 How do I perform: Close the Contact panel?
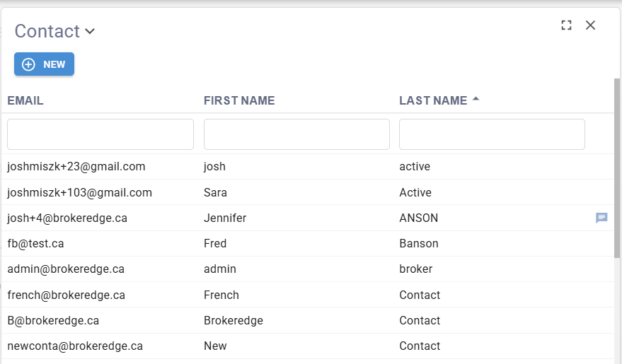pyautogui.click(x=590, y=25)
